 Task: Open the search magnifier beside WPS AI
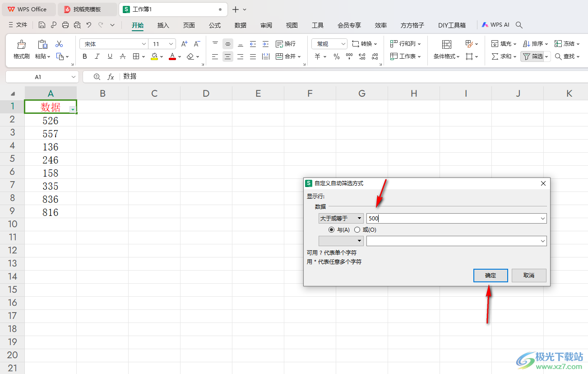click(519, 25)
